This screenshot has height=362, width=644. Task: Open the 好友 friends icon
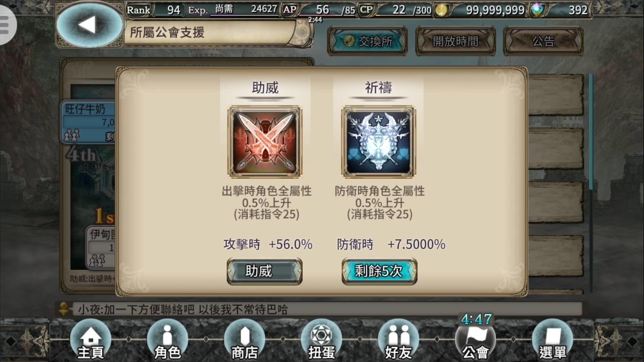coord(399,339)
